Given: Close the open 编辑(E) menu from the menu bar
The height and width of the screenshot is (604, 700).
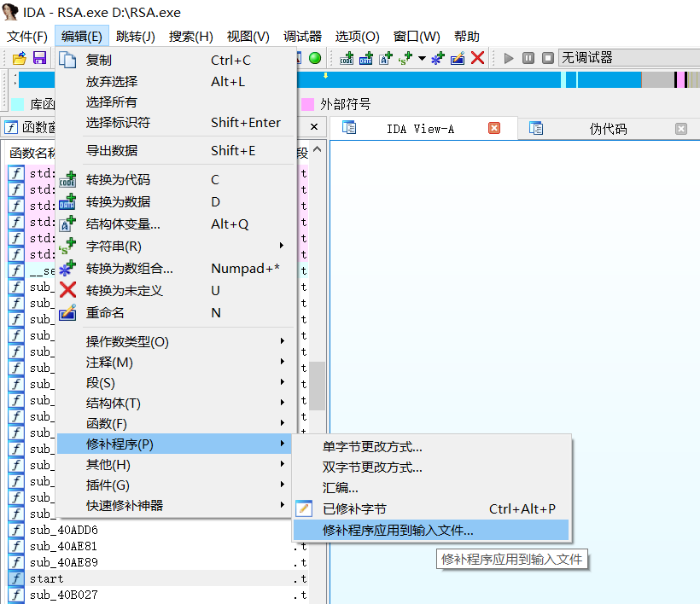Looking at the screenshot, I should tap(82, 36).
